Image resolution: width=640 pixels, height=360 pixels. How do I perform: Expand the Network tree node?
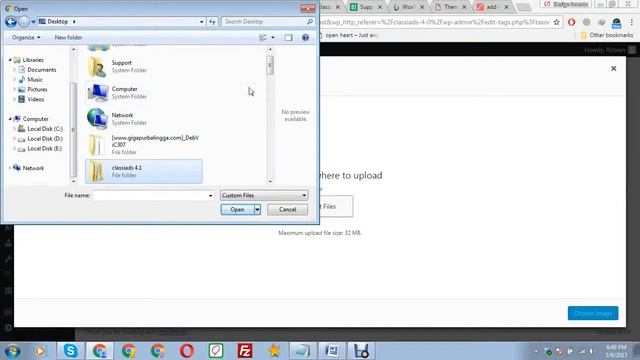(10, 168)
